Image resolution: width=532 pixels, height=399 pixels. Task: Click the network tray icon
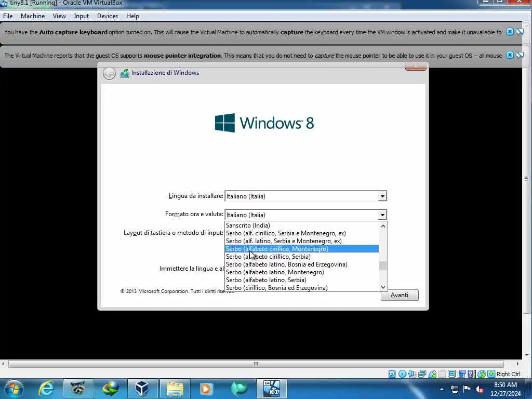(454, 389)
